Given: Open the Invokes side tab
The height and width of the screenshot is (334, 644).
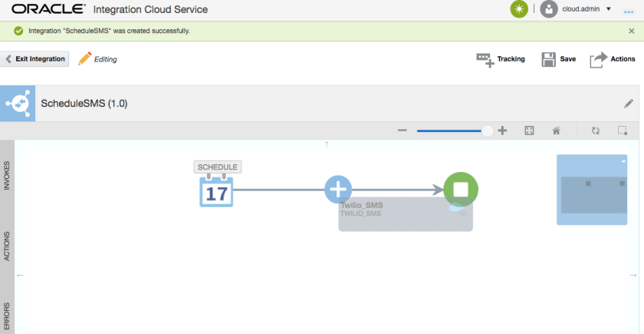Looking at the screenshot, I should tap(7, 175).
